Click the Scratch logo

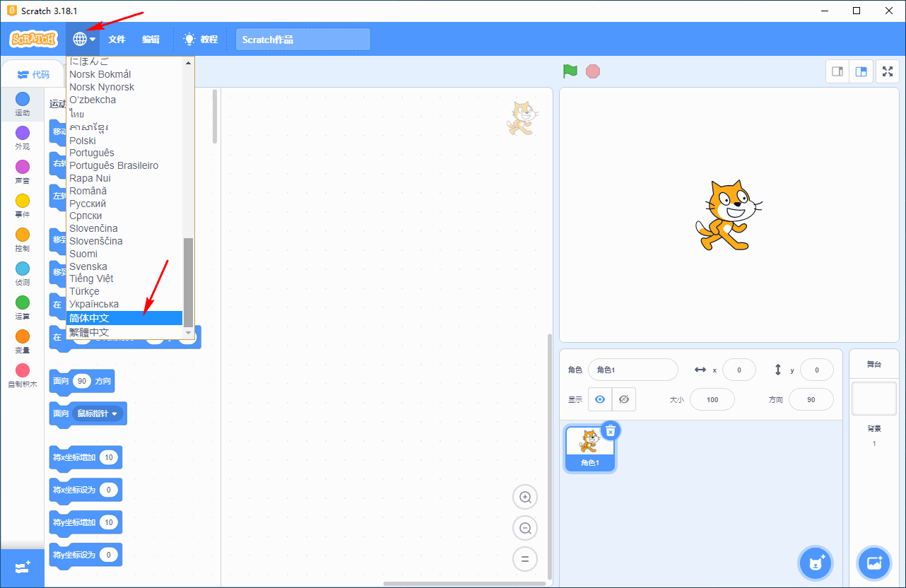pyautogui.click(x=33, y=40)
